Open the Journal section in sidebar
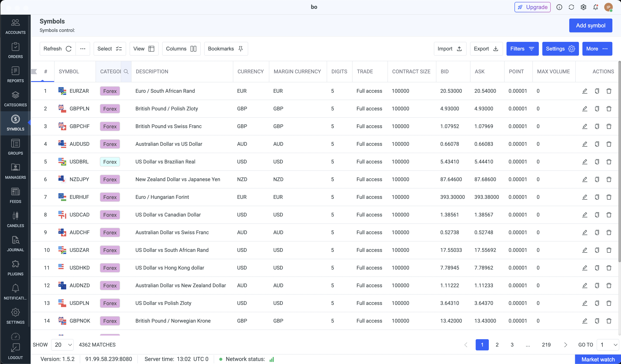This screenshot has width=621, height=364. [x=15, y=243]
